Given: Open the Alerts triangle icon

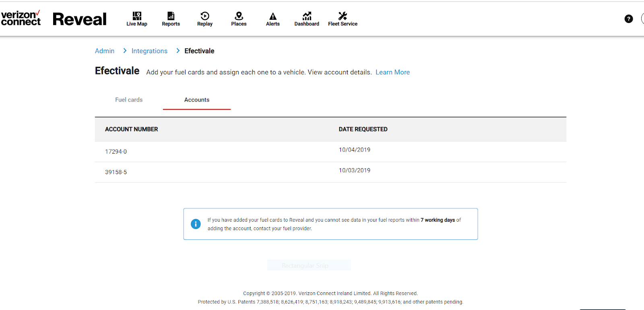Looking at the screenshot, I should pos(273,16).
